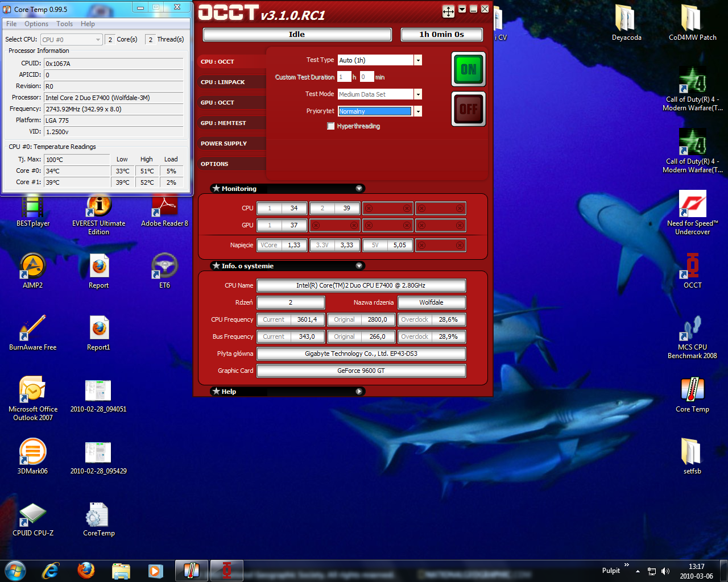Switch to the CPU : LINPACK tab
728x582 pixels.
tap(223, 82)
